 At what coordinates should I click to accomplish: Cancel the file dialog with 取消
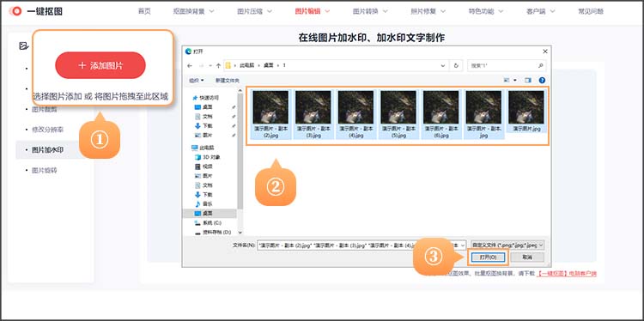click(x=527, y=257)
